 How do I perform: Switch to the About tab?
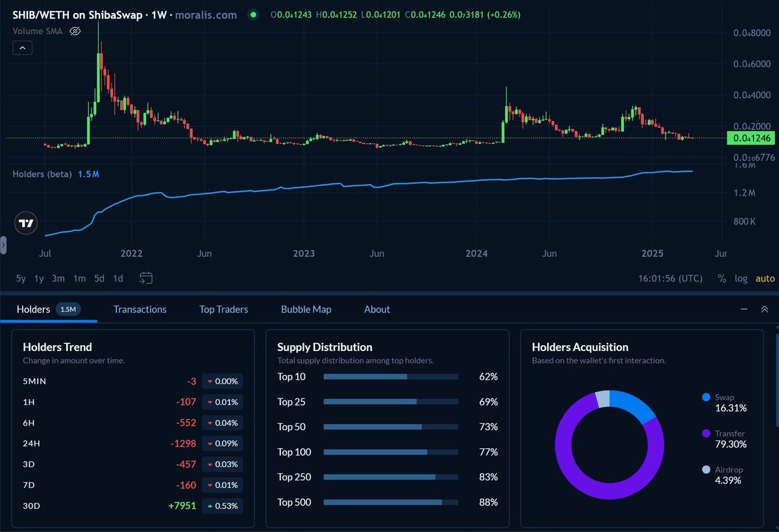coord(377,309)
